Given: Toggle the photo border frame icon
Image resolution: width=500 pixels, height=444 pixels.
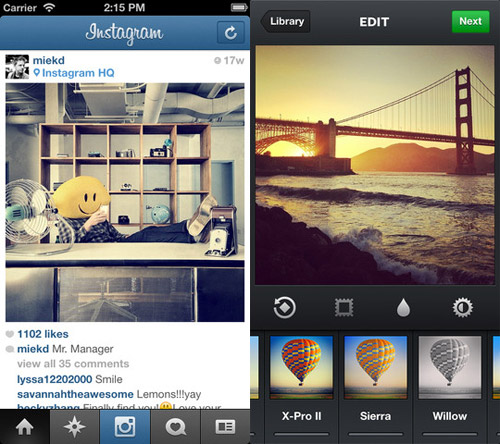Looking at the screenshot, I should 344,308.
